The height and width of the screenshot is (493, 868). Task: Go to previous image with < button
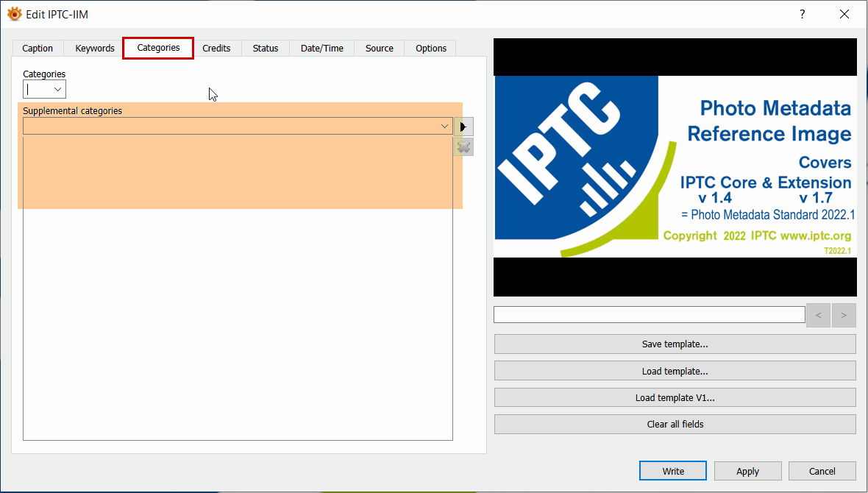pyautogui.click(x=818, y=315)
